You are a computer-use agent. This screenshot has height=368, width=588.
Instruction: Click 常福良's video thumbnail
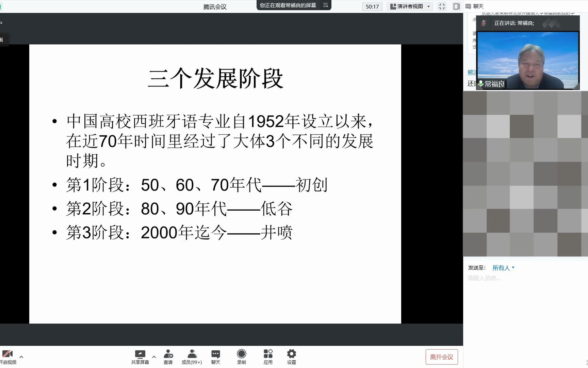[x=528, y=60]
